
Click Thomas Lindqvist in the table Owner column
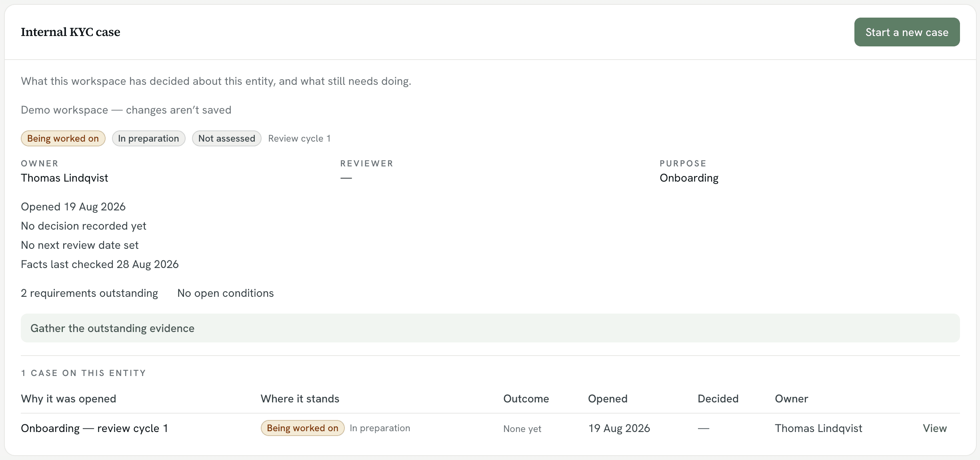tap(818, 428)
